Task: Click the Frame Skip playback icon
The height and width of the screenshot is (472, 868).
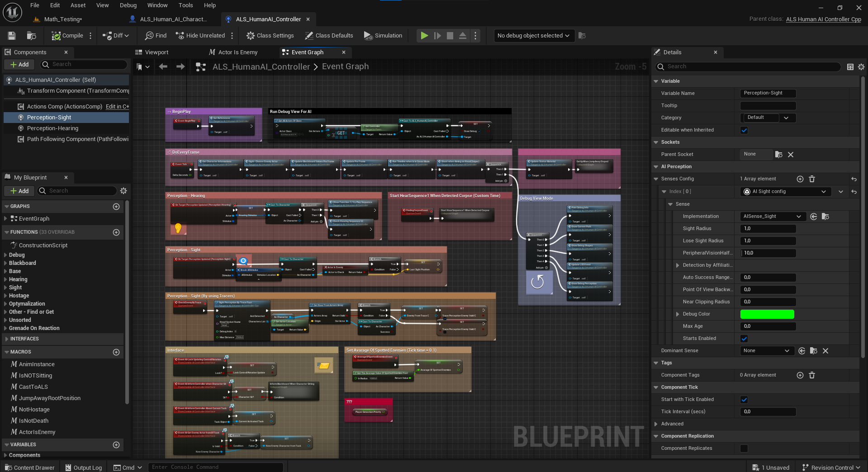Action: [437, 36]
